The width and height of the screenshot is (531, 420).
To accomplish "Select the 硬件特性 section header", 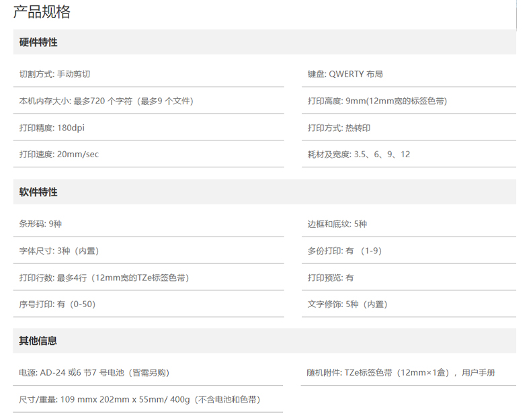I will (38, 42).
